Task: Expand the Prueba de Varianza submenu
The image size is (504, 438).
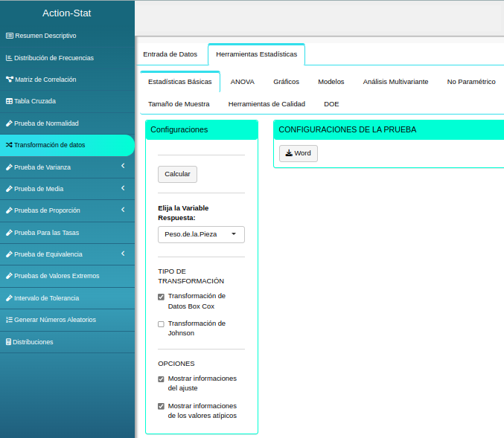Action: click(122, 167)
